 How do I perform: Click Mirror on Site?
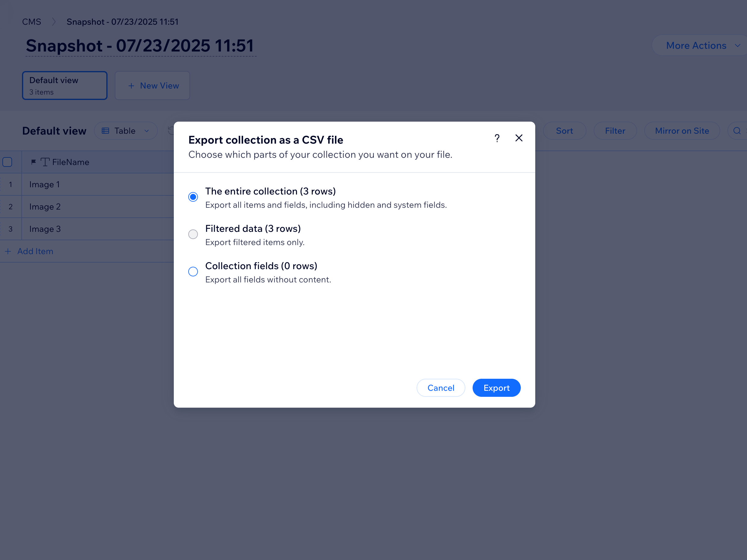pos(681,131)
